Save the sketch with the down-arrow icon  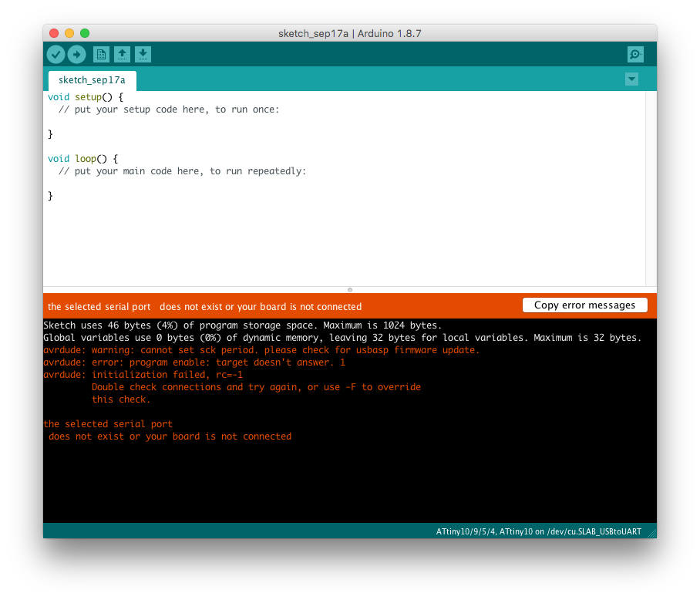coord(143,54)
